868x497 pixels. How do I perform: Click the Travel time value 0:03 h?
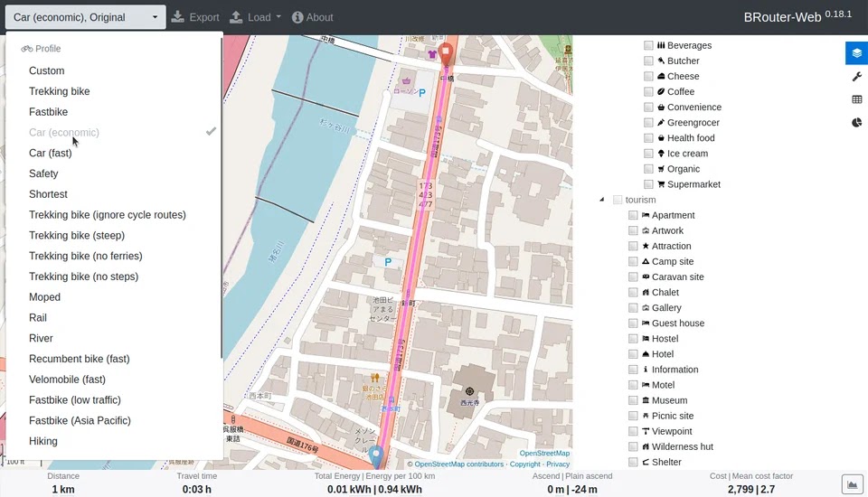point(196,489)
